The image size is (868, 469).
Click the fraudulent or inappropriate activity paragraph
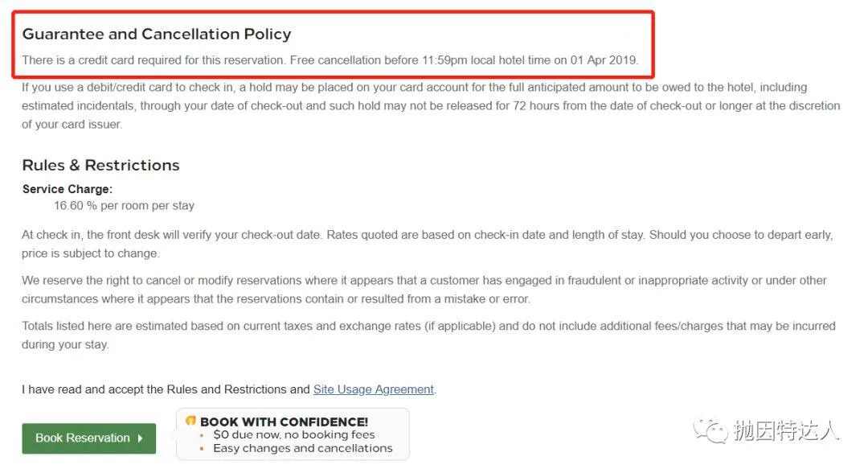(x=424, y=290)
